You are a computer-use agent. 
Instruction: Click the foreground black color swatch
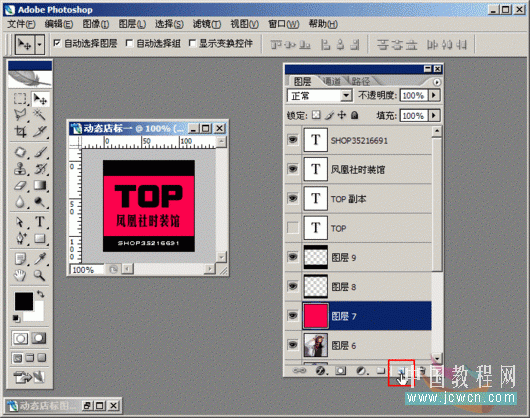click(x=23, y=301)
